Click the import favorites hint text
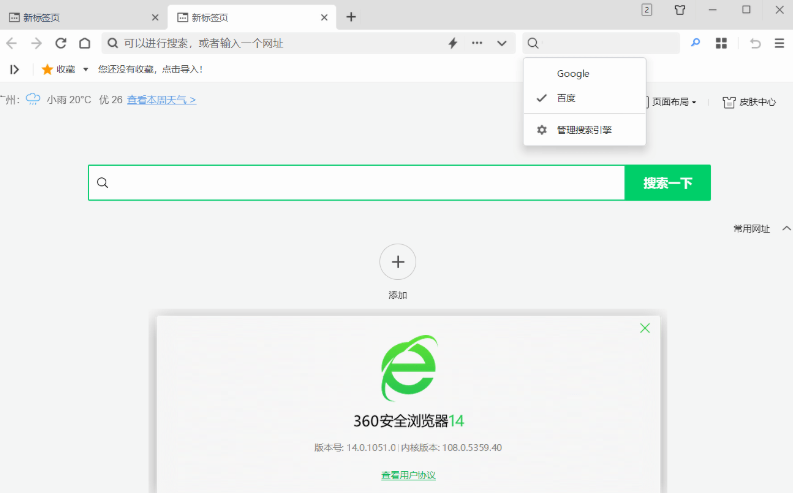The height and width of the screenshot is (493, 793). pyautogui.click(x=150, y=69)
